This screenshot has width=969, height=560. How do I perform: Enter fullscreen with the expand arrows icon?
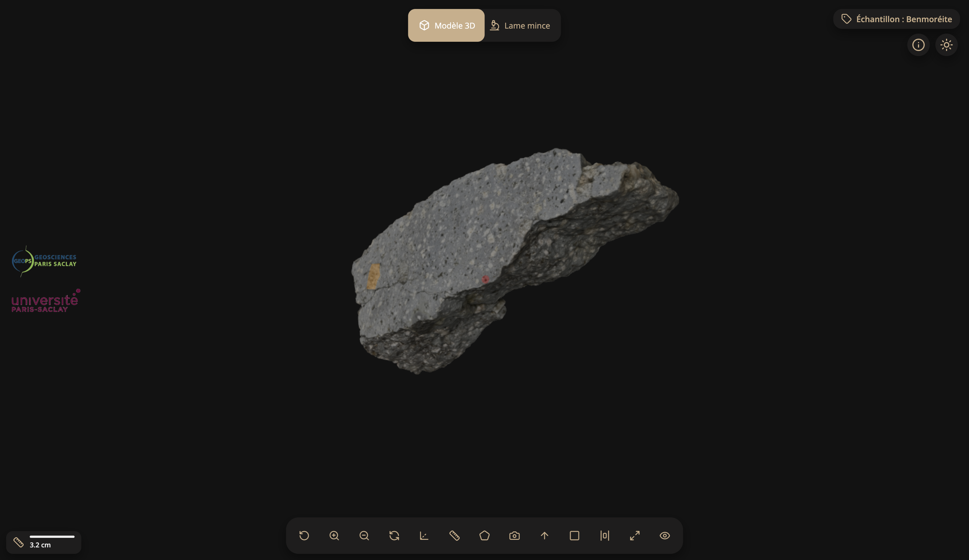(635, 535)
